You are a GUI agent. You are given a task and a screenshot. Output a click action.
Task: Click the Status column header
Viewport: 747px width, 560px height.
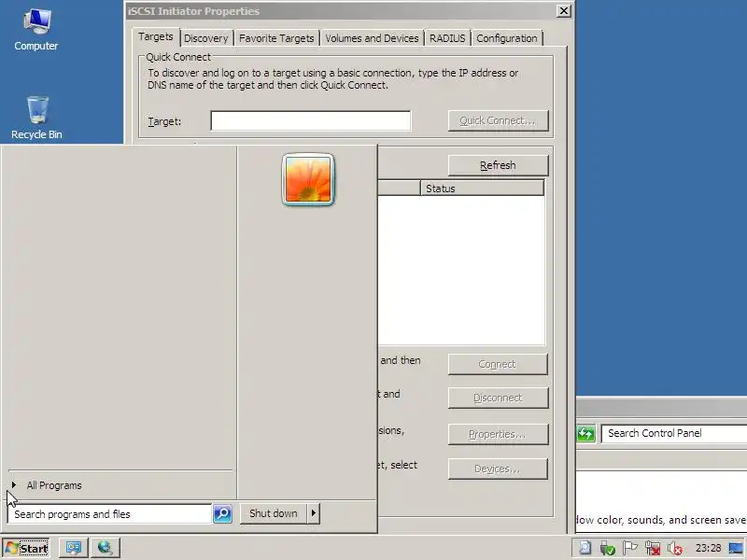pyautogui.click(x=482, y=189)
